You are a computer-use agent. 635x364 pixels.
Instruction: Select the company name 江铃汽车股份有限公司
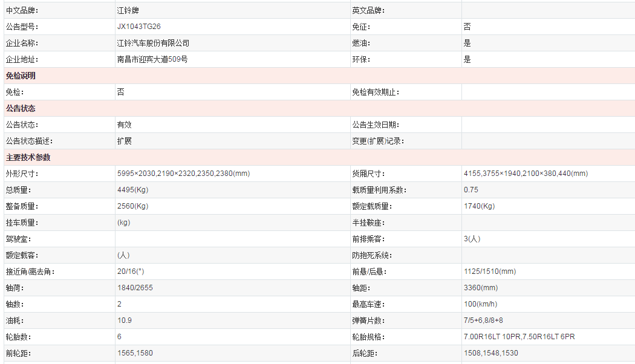tap(153, 43)
